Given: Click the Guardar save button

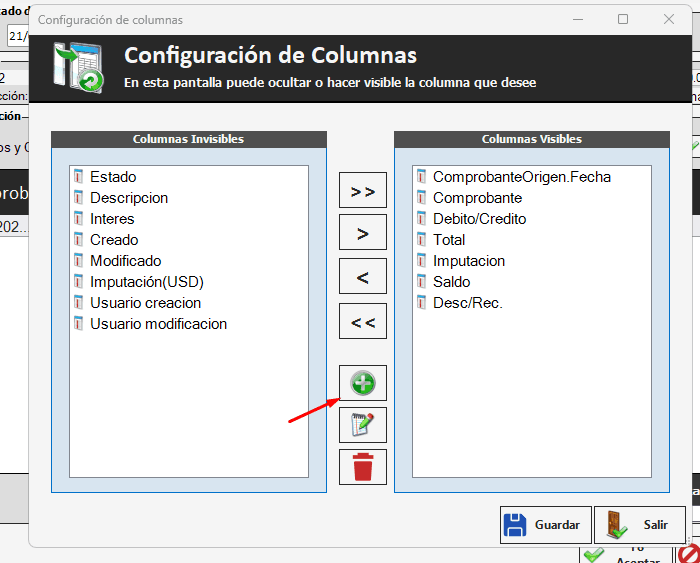Looking at the screenshot, I should pyautogui.click(x=545, y=525).
